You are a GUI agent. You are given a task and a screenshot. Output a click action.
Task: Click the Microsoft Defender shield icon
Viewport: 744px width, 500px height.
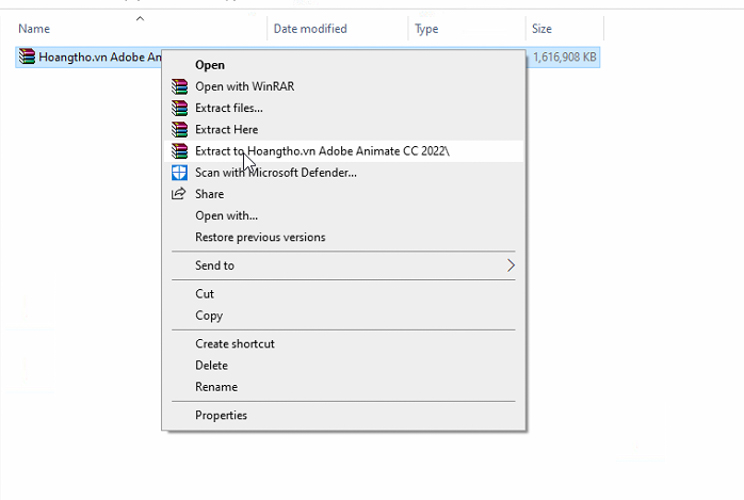179,173
